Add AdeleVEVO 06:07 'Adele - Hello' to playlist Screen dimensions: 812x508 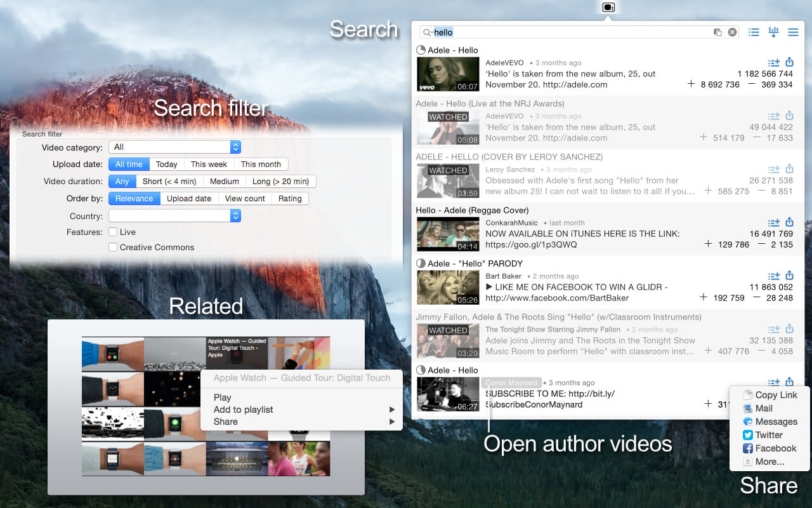pyautogui.click(x=774, y=62)
